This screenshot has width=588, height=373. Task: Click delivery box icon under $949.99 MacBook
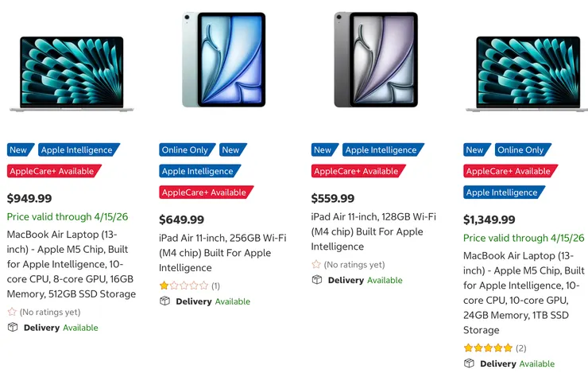tap(13, 328)
